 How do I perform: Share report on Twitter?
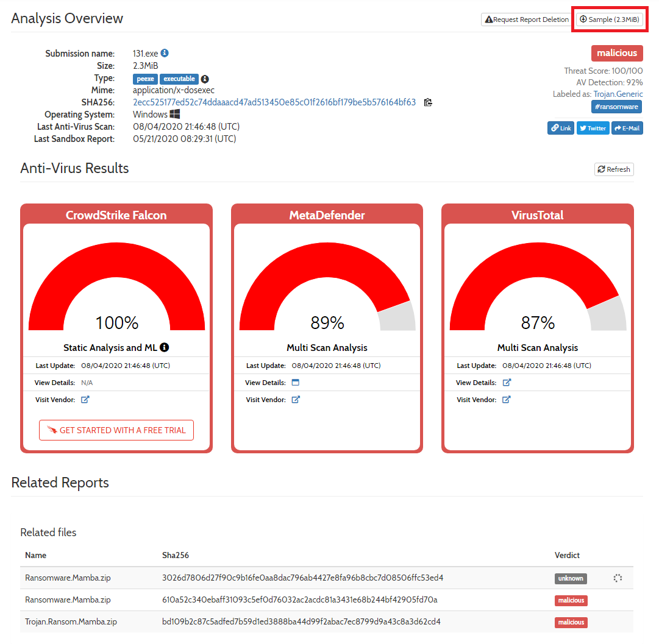[x=593, y=128]
